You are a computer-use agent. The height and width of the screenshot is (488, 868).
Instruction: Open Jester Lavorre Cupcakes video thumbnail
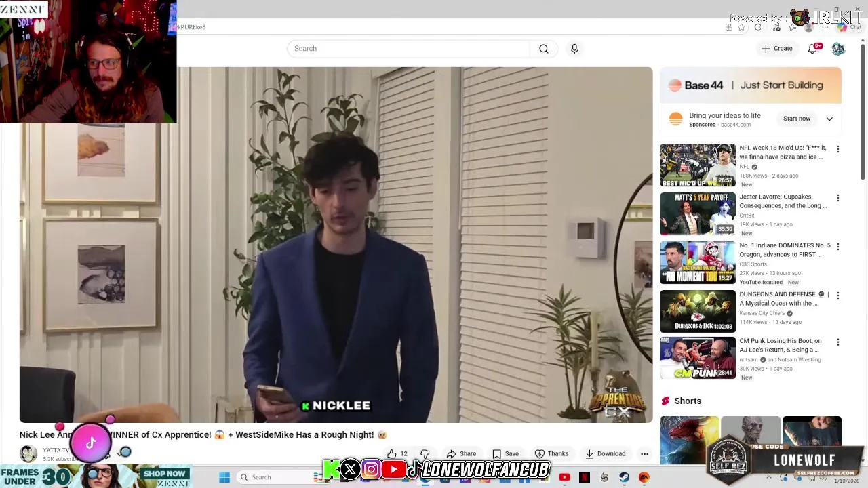[x=698, y=213]
